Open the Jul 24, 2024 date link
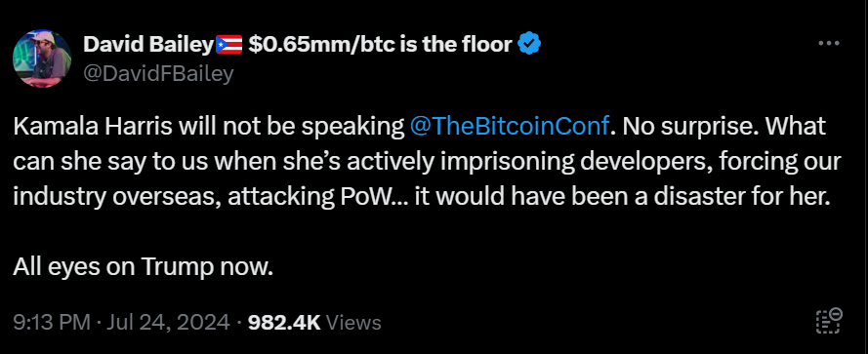Viewport: 868px width, 354px height. click(167, 322)
